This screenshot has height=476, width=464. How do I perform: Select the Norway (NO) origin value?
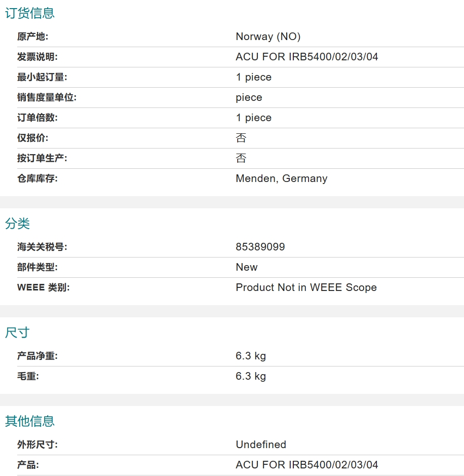268,36
